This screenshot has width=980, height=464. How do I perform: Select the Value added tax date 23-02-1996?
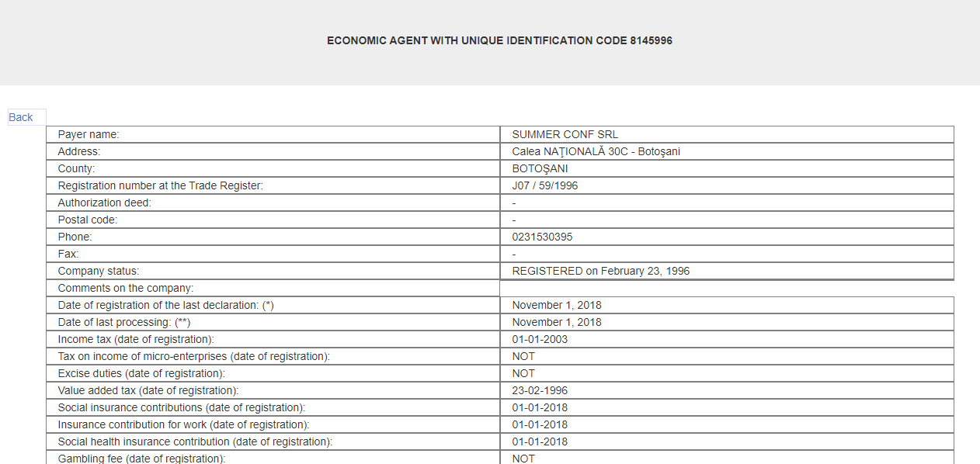540,390
